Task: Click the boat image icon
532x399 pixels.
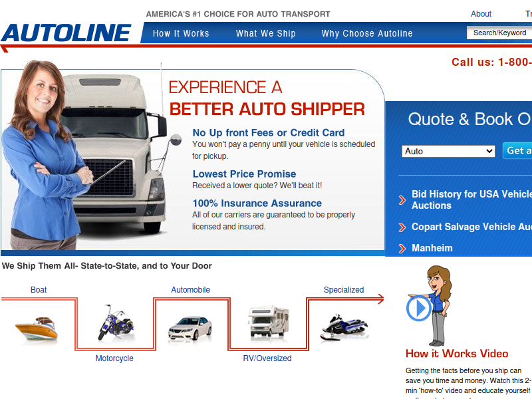Action: coord(37,329)
